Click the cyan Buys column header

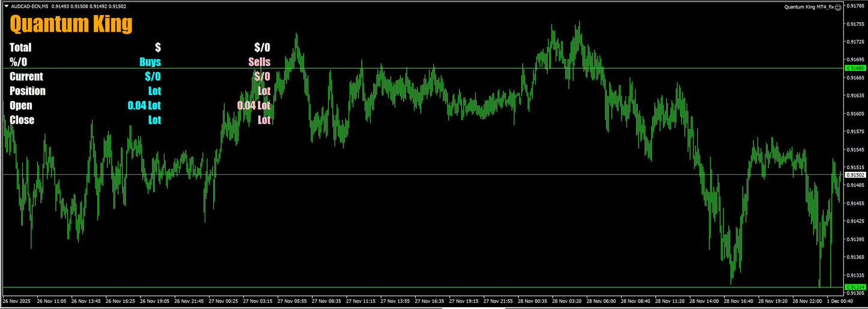coord(150,62)
